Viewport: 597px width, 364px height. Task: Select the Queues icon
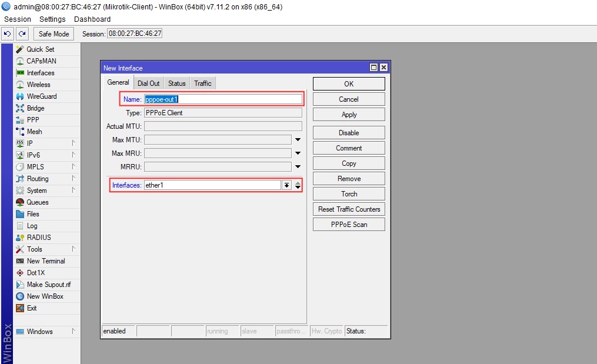20,202
